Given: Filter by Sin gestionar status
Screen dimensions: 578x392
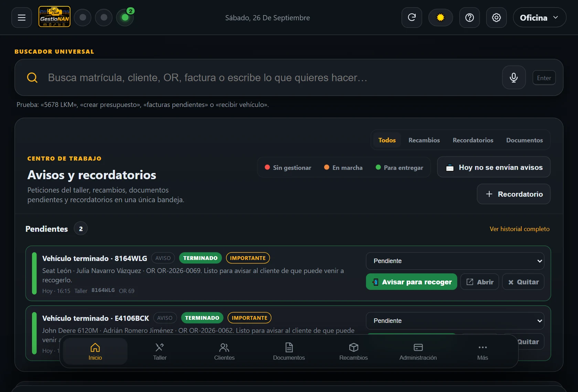Looking at the screenshot, I should pyautogui.click(x=288, y=167).
